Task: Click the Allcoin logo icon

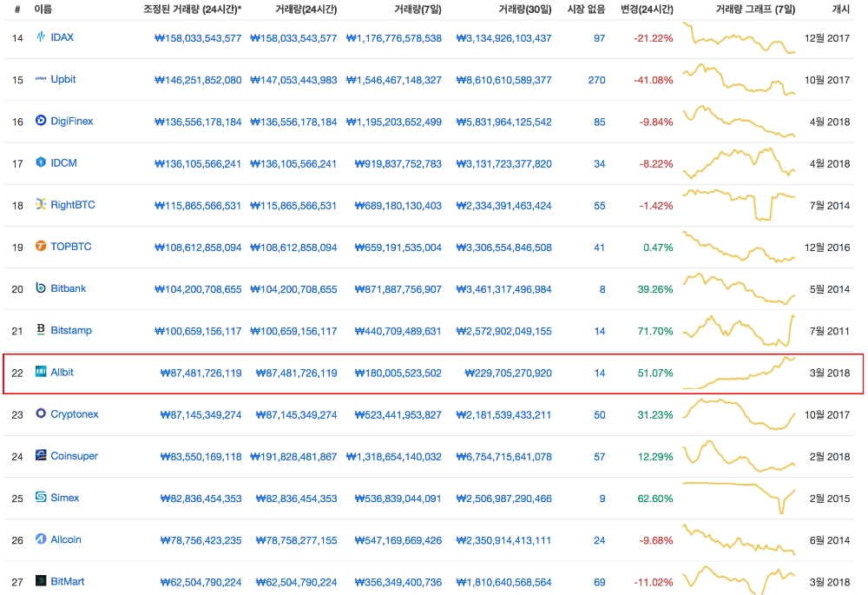Action: coord(41,539)
